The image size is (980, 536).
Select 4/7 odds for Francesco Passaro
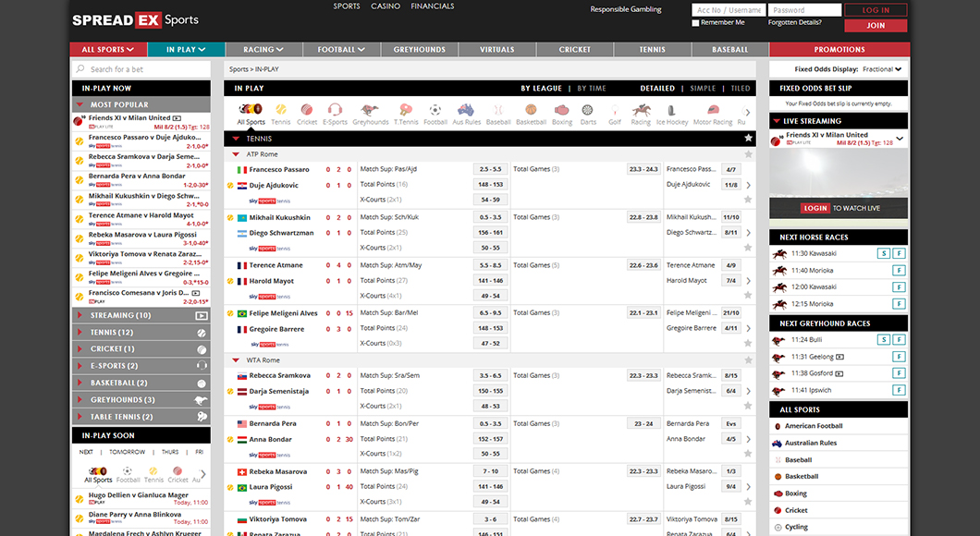[x=730, y=169]
